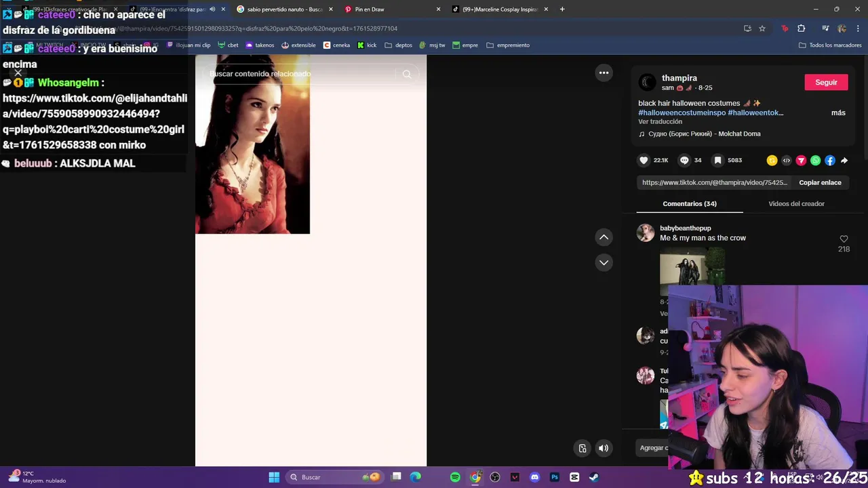The width and height of the screenshot is (868, 488).
Task: Send to friends with red paper-plane icon
Action: click(x=801, y=161)
